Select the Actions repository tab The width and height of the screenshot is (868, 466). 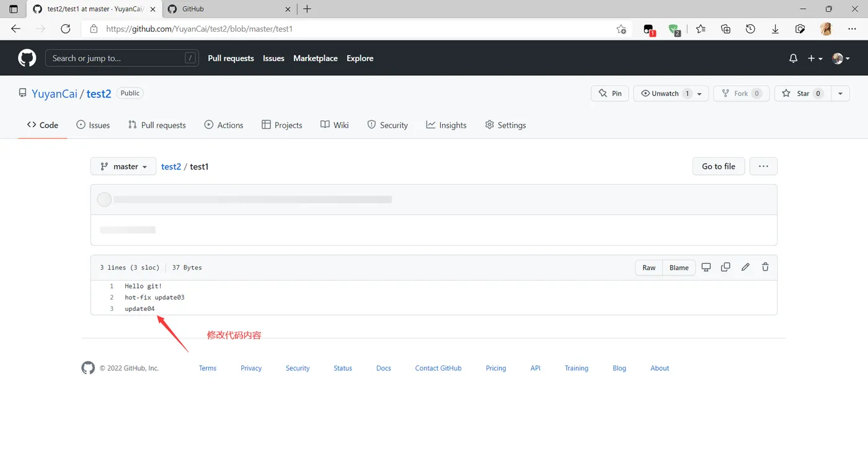tap(224, 125)
